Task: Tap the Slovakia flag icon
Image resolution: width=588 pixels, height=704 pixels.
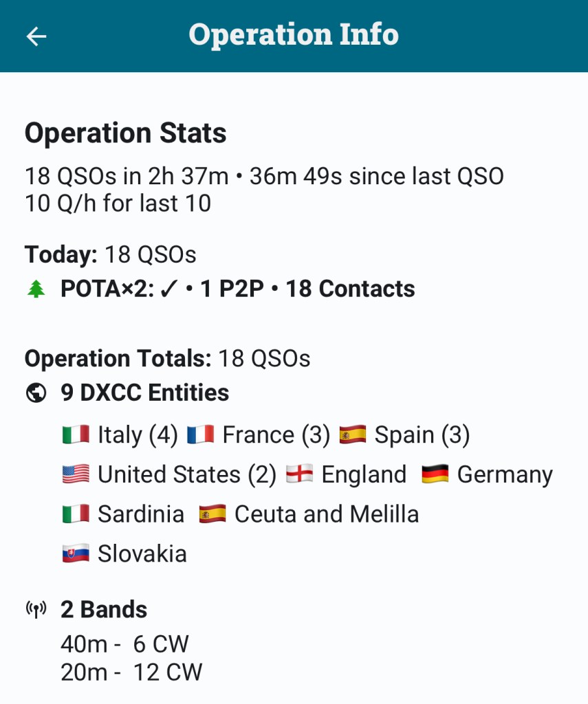Action: (x=76, y=554)
